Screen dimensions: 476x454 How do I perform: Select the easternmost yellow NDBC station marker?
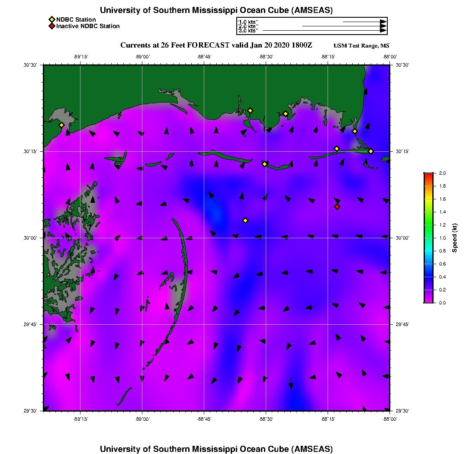371,151
